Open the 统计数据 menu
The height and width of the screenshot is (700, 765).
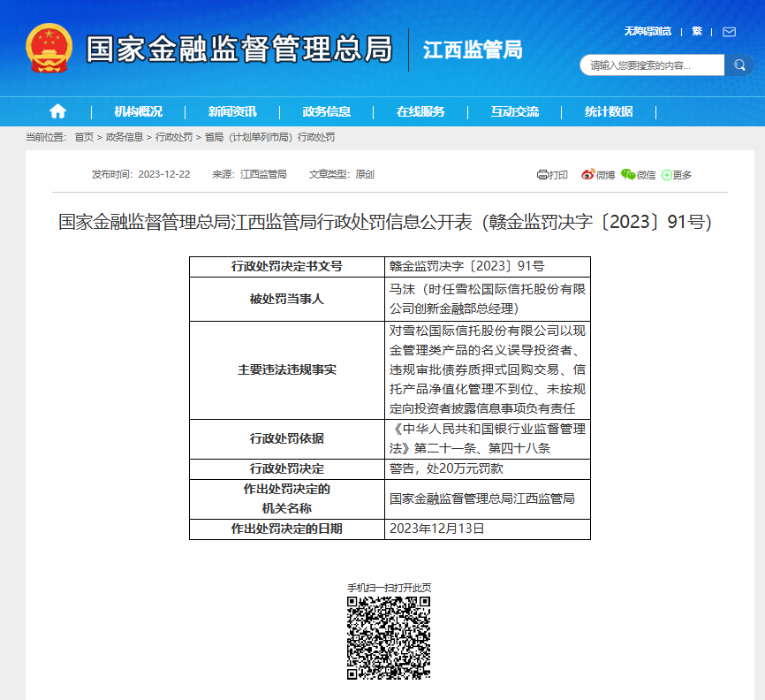(x=609, y=111)
